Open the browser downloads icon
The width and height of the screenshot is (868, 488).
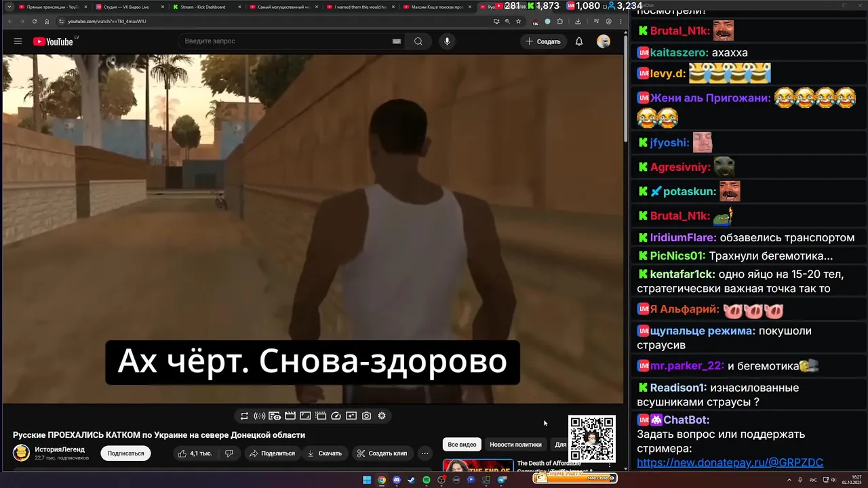578,21
